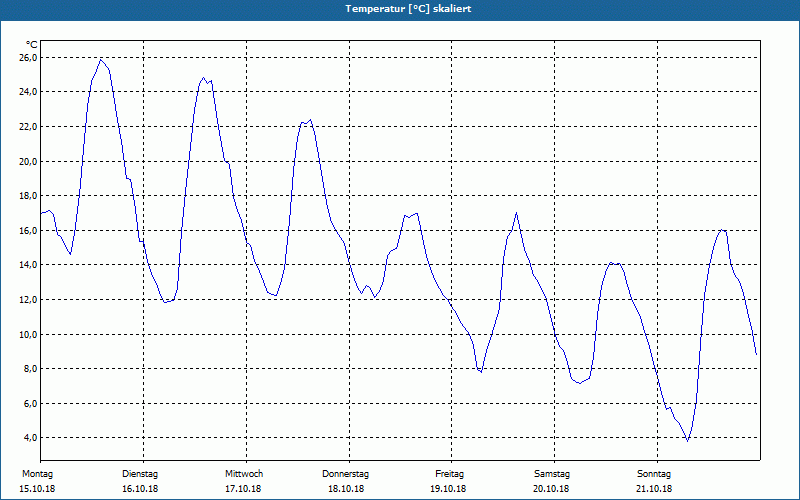Click the Samstag day label
This screenshot has height=500, width=800.
coord(552,474)
